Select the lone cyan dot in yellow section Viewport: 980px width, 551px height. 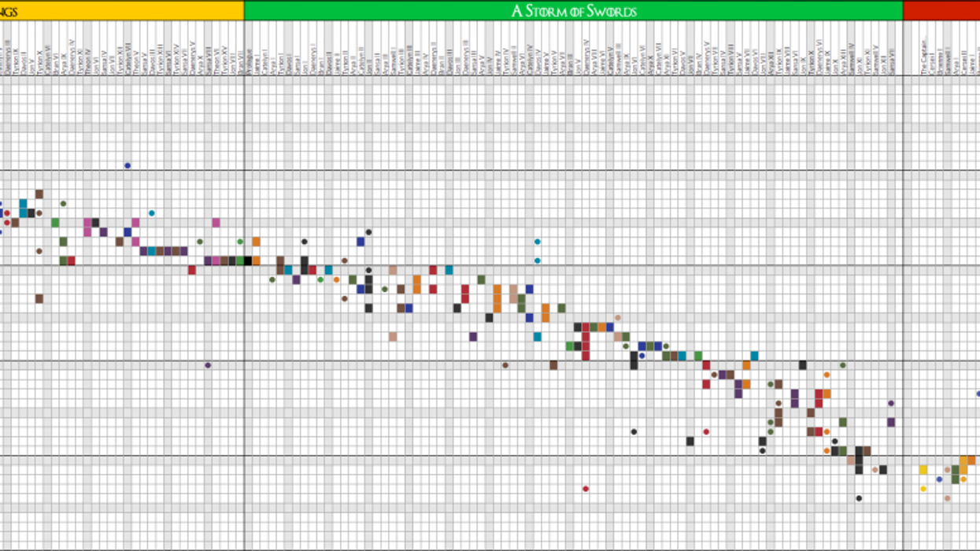click(x=152, y=213)
